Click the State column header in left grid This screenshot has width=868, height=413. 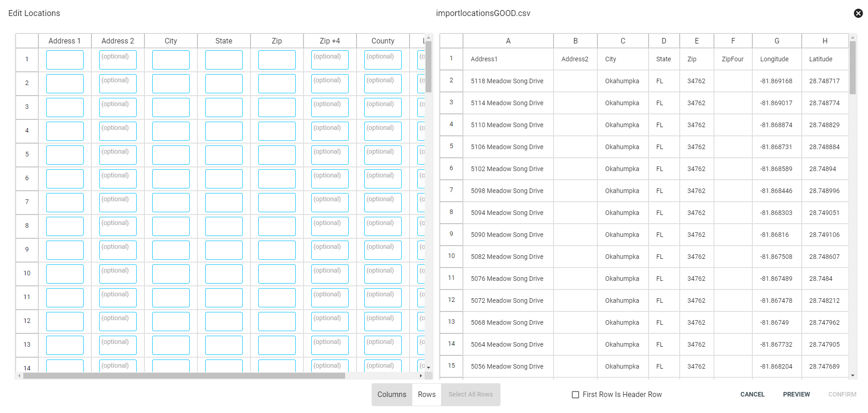click(224, 41)
